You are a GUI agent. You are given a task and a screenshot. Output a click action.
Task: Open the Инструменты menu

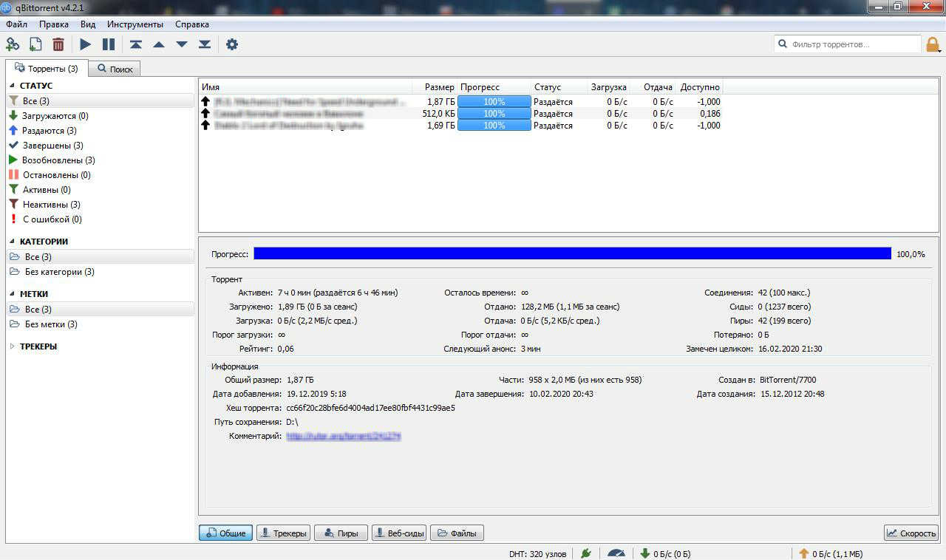[x=135, y=24]
